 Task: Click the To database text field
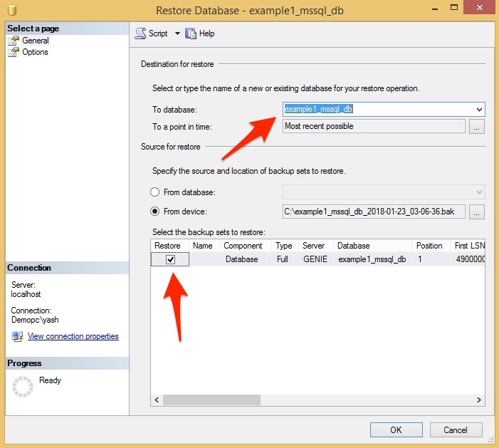pos(377,110)
